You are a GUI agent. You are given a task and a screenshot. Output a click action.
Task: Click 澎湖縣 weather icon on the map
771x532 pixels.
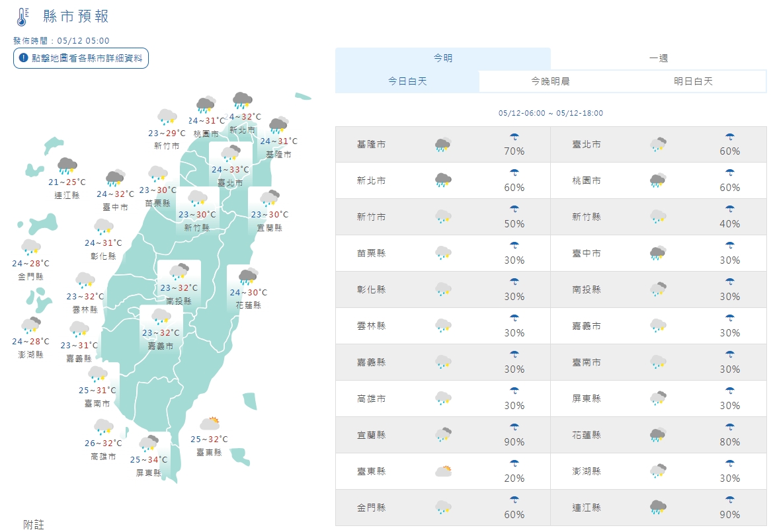tap(31, 324)
